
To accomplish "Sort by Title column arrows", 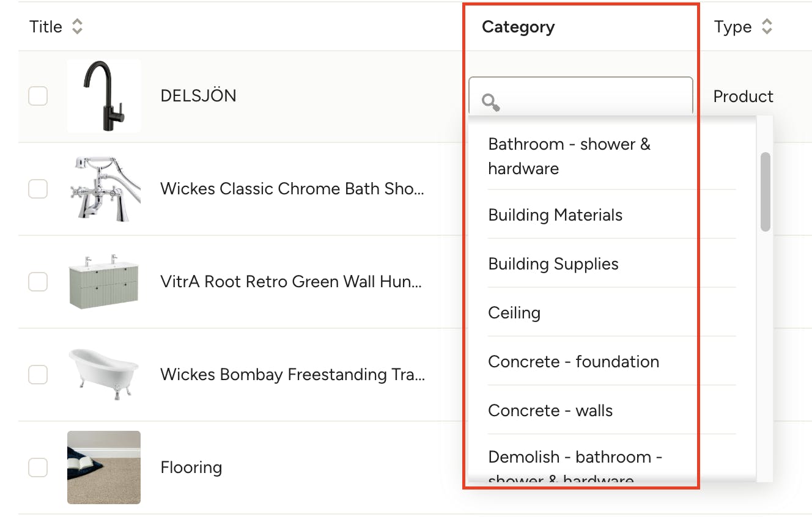I will [77, 27].
